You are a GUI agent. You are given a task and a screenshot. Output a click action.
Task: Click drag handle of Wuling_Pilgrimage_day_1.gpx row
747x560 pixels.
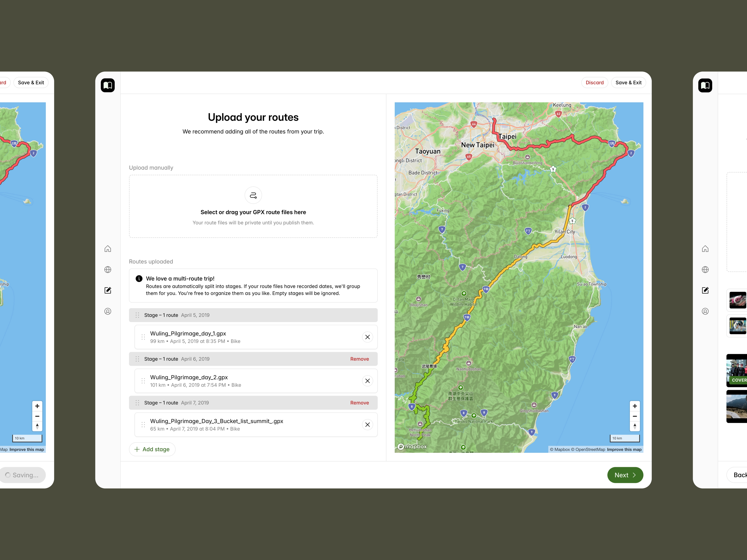143,337
